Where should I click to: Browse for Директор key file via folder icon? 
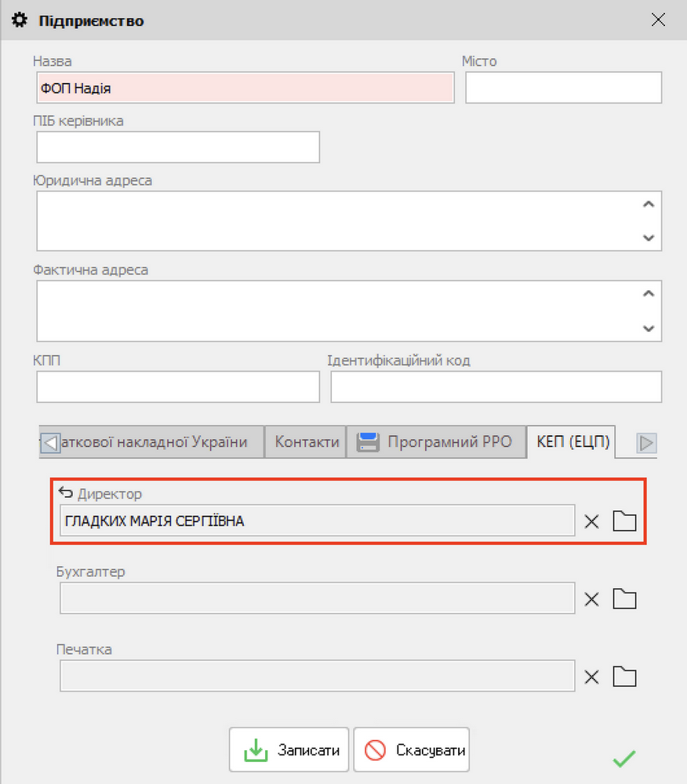[624, 521]
